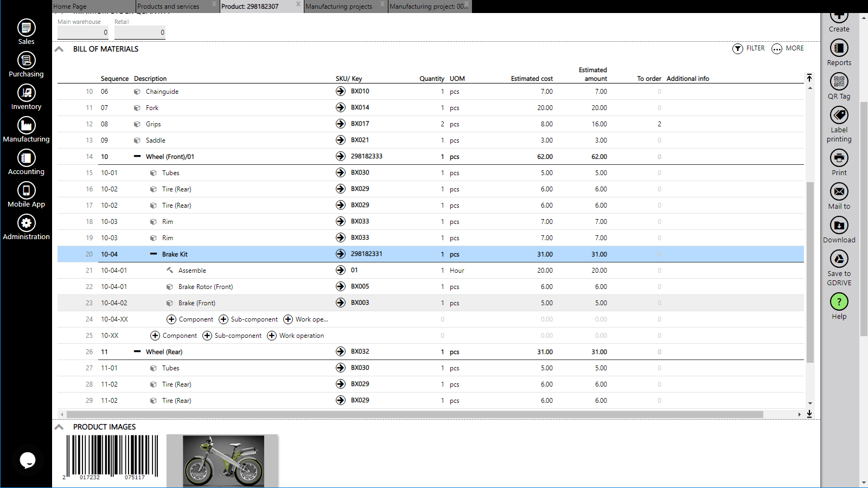Open the Inventory module

point(26,97)
